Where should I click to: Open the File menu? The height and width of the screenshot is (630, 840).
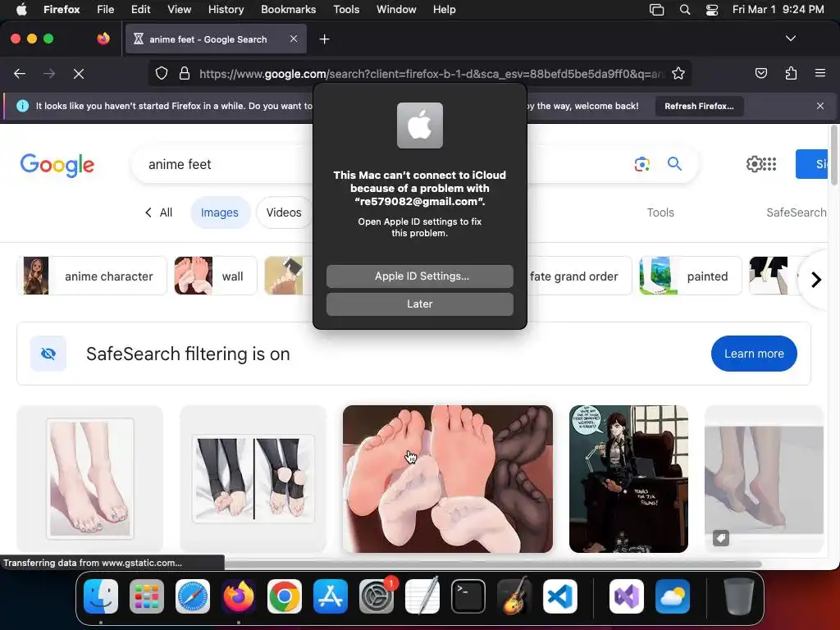click(x=106, y=9)
